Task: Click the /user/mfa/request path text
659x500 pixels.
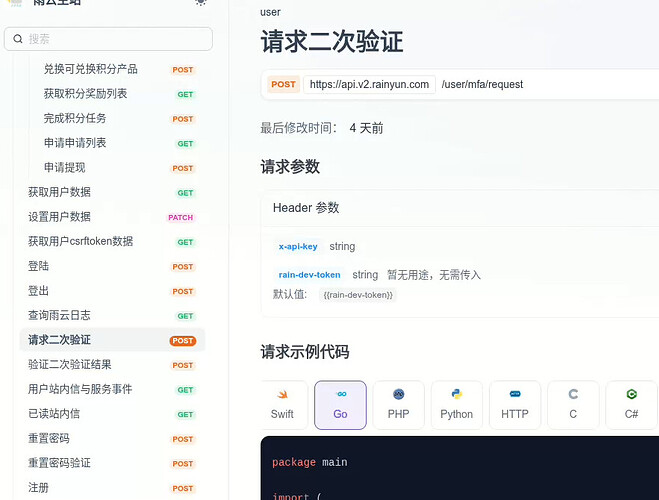Action: 482,85
